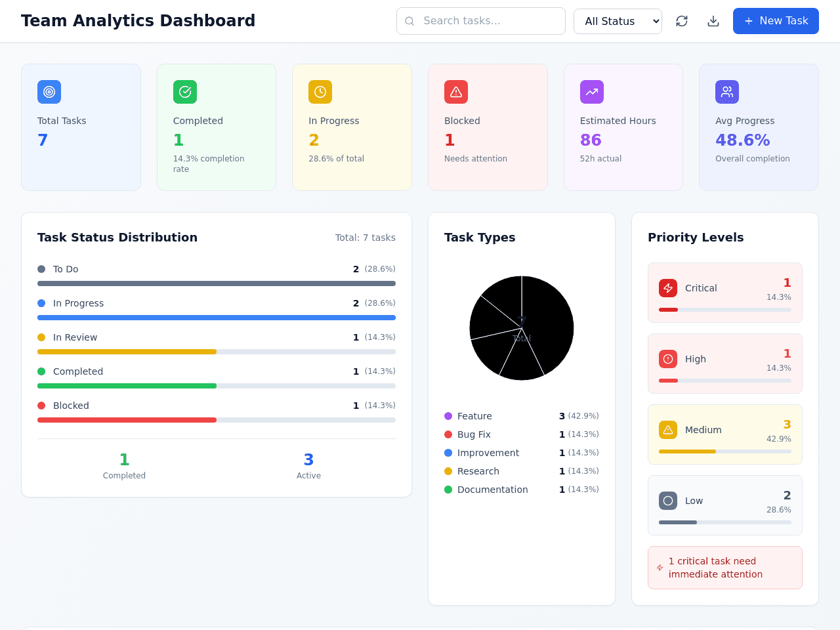Click the Active count of 3

pyautogui.click(x=308, y=459)
